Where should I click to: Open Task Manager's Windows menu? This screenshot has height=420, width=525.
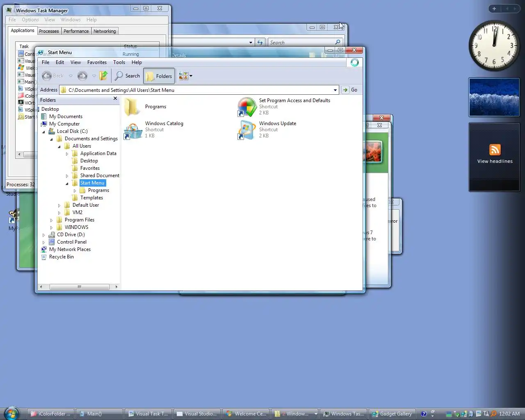71,20
